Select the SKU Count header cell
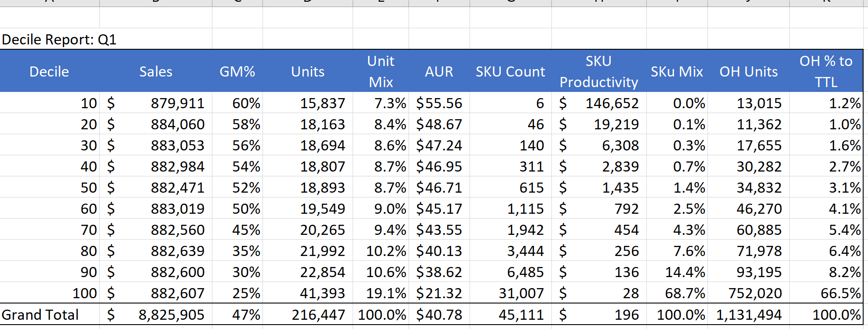The height and width of the screenshot is (329, 868). 511,71
